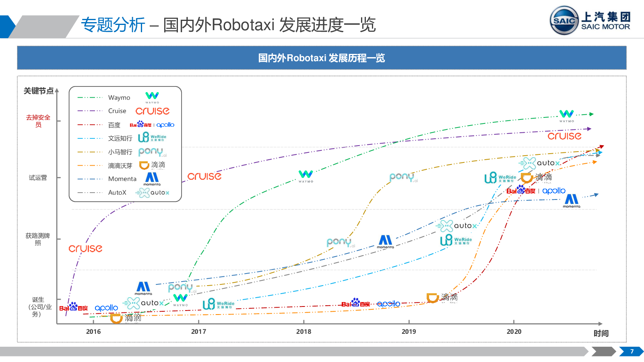The width and height of the screenshot is (644, 362).
Task: Click the Baidu Apollo logo between 2018 and 2019
Action: [371, 303]
